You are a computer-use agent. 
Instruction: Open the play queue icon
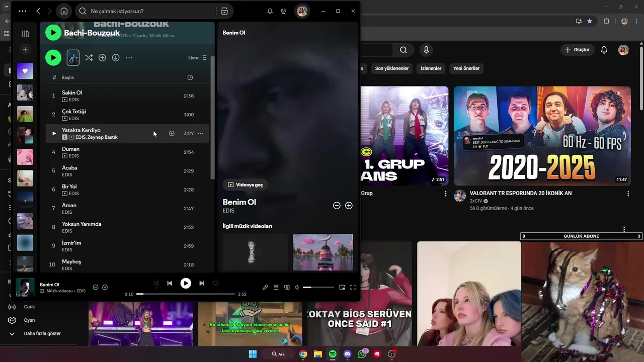point(276,287)
